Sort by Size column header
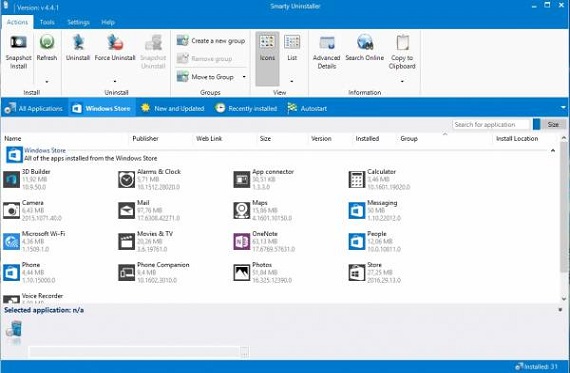The width and height of the screenshot is (570, 373). point(265,139)
